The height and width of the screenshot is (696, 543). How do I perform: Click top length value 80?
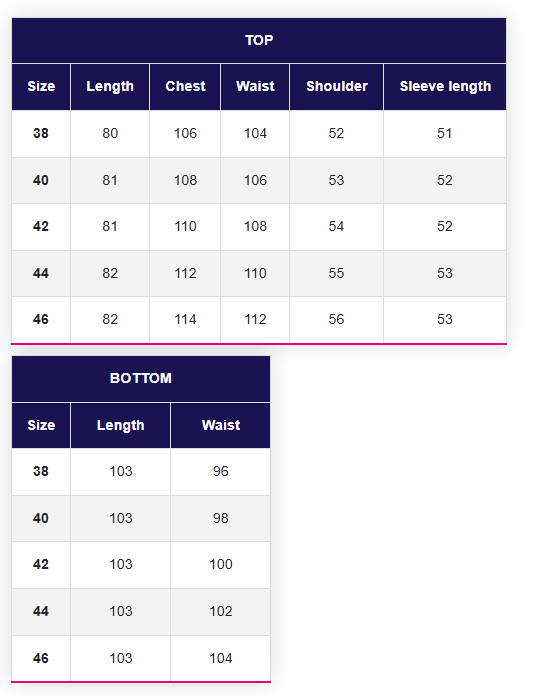[x=110, y=134]
